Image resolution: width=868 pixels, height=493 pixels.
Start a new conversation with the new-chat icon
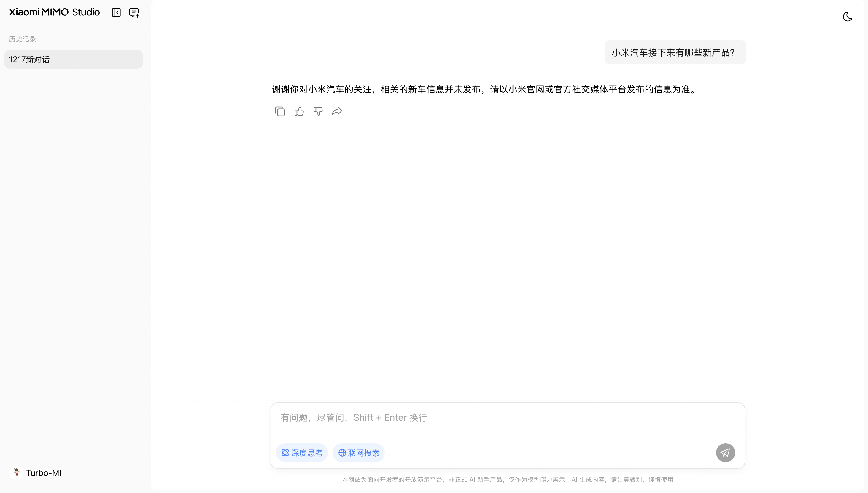coord(134,12)
